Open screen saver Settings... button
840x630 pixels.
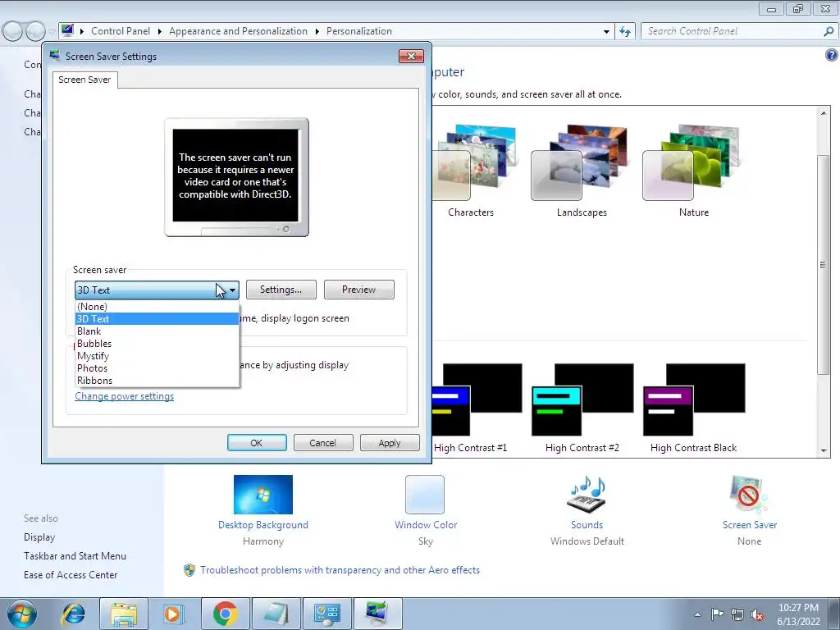(x=281, y=290)
